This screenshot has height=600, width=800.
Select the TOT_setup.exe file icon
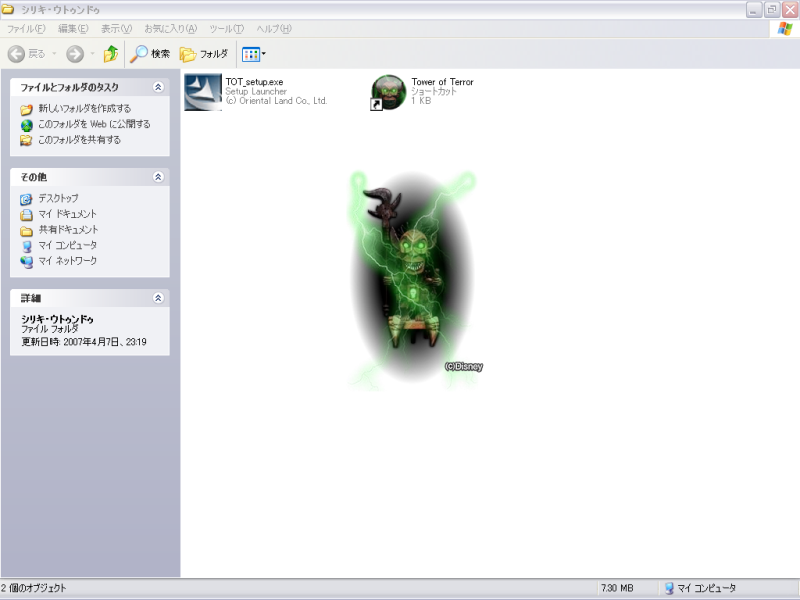pyautogui.click(x=203, y=92)
